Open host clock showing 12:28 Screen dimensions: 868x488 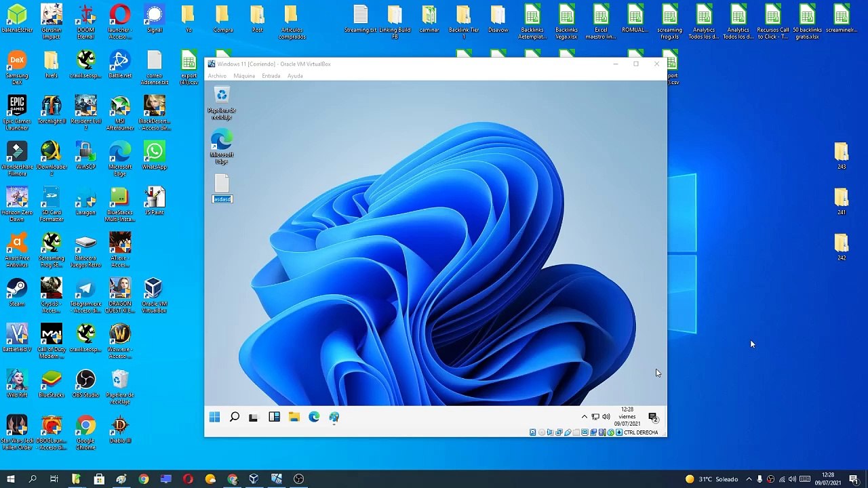pos(828,479)
